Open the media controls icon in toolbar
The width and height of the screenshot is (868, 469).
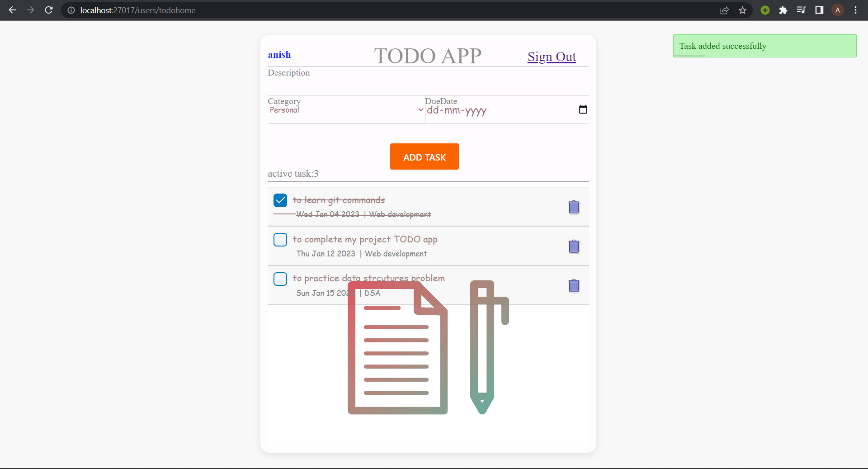pos(801,10)
